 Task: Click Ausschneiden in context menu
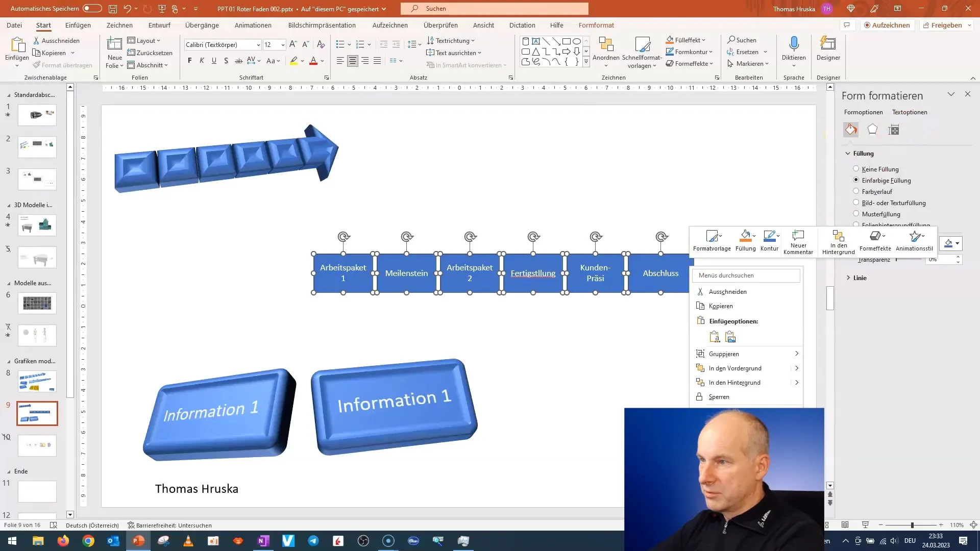click(x=727, y=291)
